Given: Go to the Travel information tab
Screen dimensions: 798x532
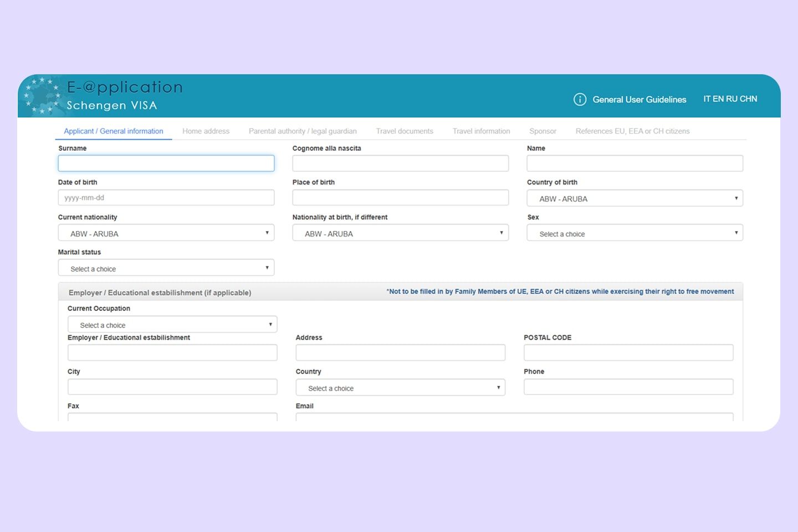Looking at the screenshot, I should [481, 131].
